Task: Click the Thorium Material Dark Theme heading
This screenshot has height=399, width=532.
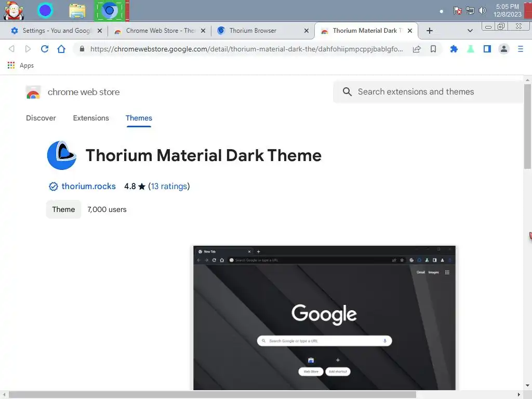Action: pos(204,155)
